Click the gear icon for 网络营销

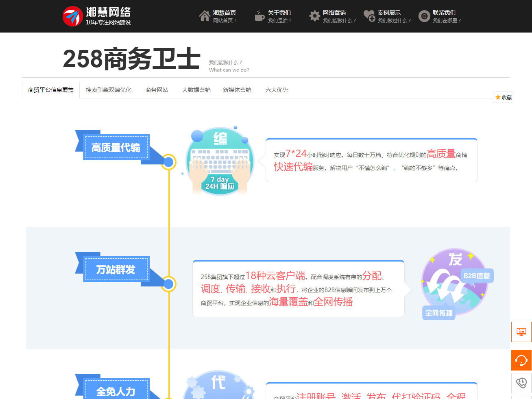tap(314, 16)
